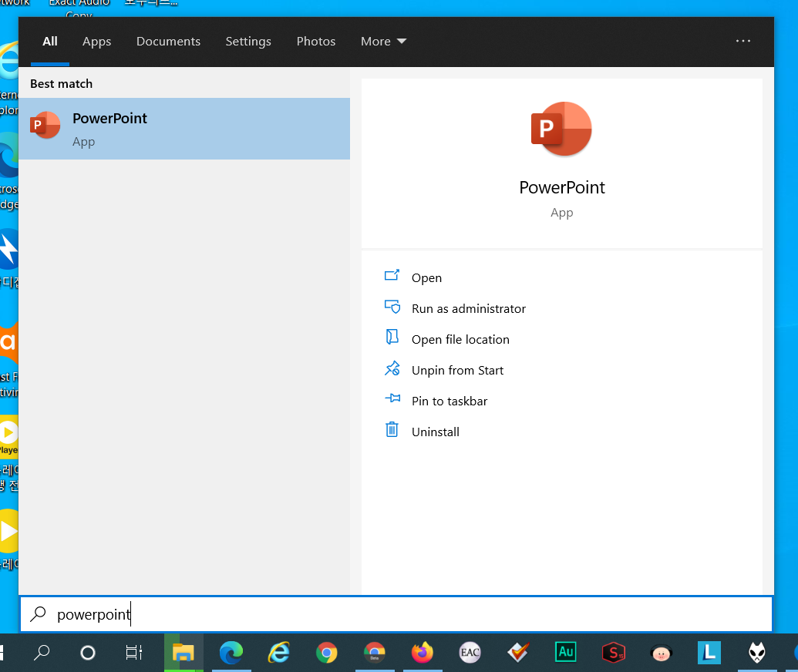Viewport: 798px width, 672px height.
Task: Choose Run as administrator
Action: click(469, 309)
